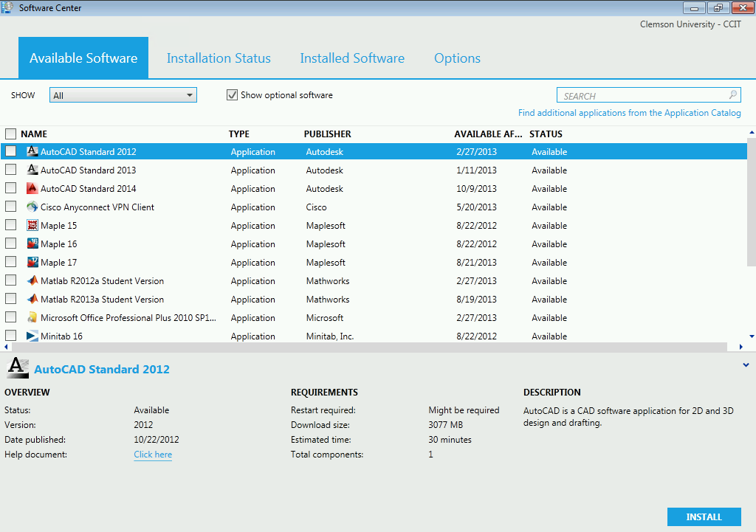Screen dimensions: 756x532
Task: Tick the Maple 17 checkbox
Action: 10,262
